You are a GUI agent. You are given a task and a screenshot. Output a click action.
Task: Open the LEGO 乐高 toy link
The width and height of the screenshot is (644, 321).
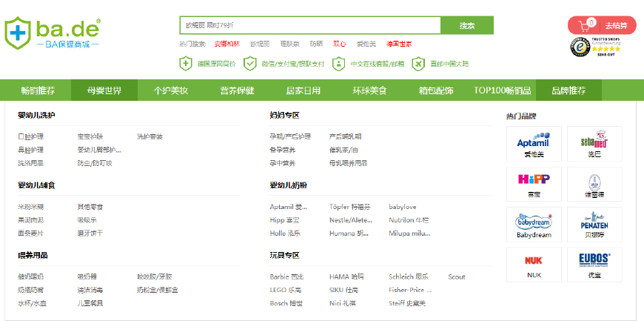click(286, 290)
